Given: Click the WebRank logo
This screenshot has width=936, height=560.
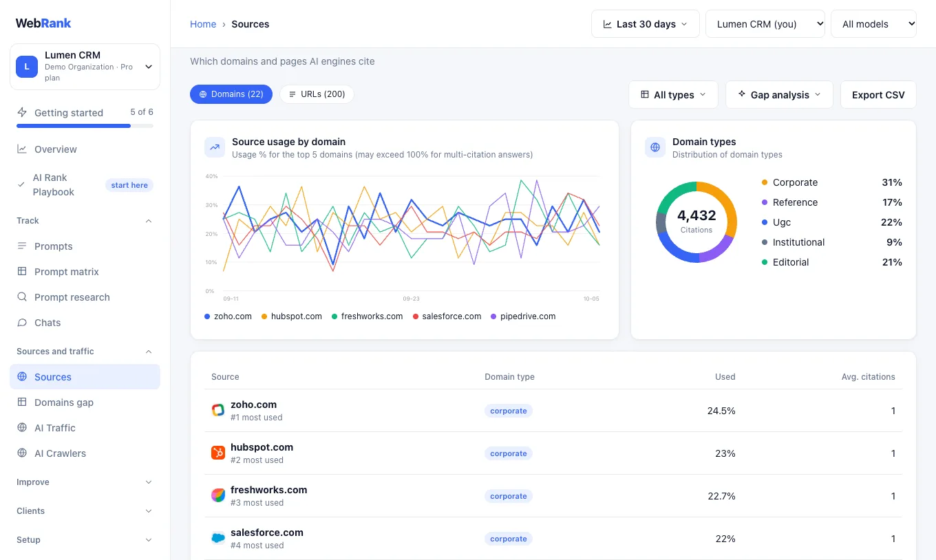Looking at the screenshot, I should coord(43,23).
